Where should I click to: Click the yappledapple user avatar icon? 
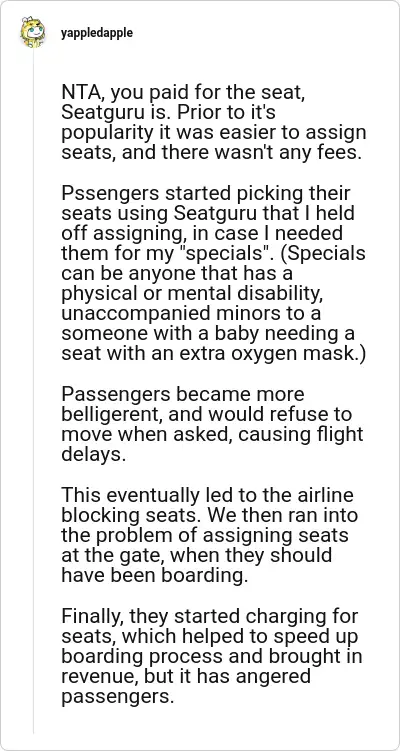tap(33, 33)
